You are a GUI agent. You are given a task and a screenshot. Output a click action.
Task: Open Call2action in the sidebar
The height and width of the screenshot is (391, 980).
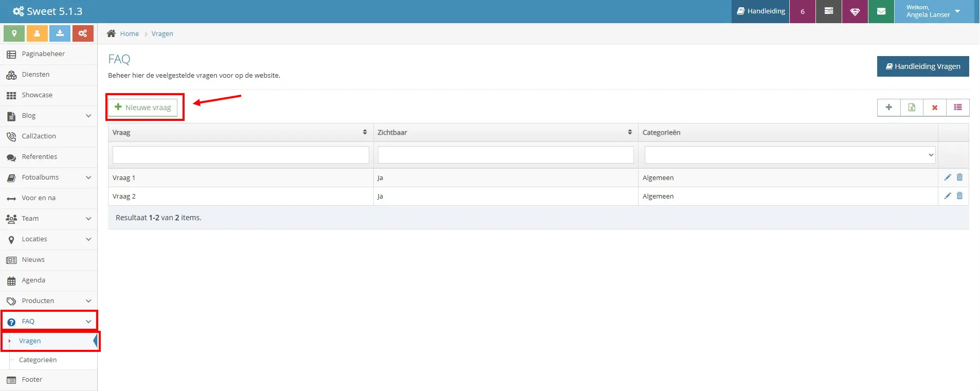pos(49,136)
